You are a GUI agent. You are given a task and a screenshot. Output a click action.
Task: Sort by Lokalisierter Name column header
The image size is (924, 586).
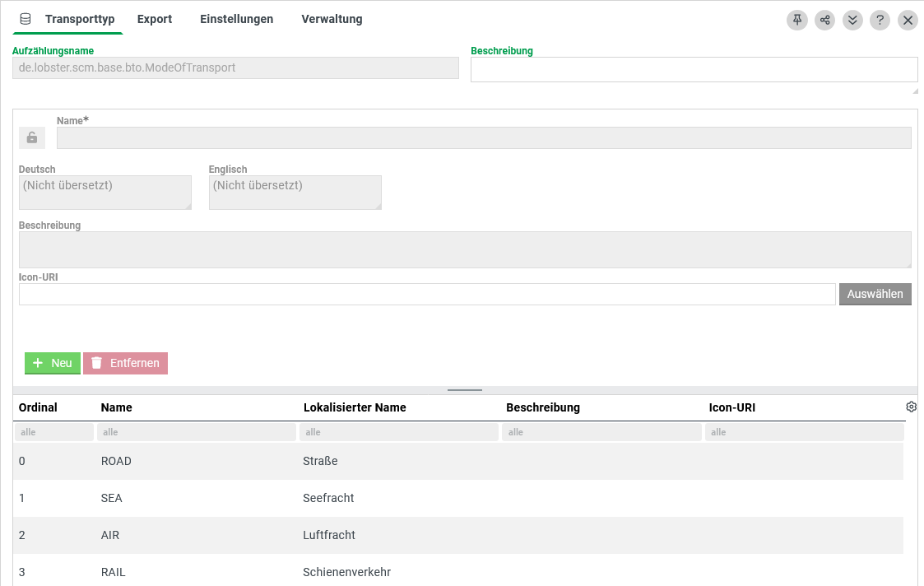[x=355, y=407]
